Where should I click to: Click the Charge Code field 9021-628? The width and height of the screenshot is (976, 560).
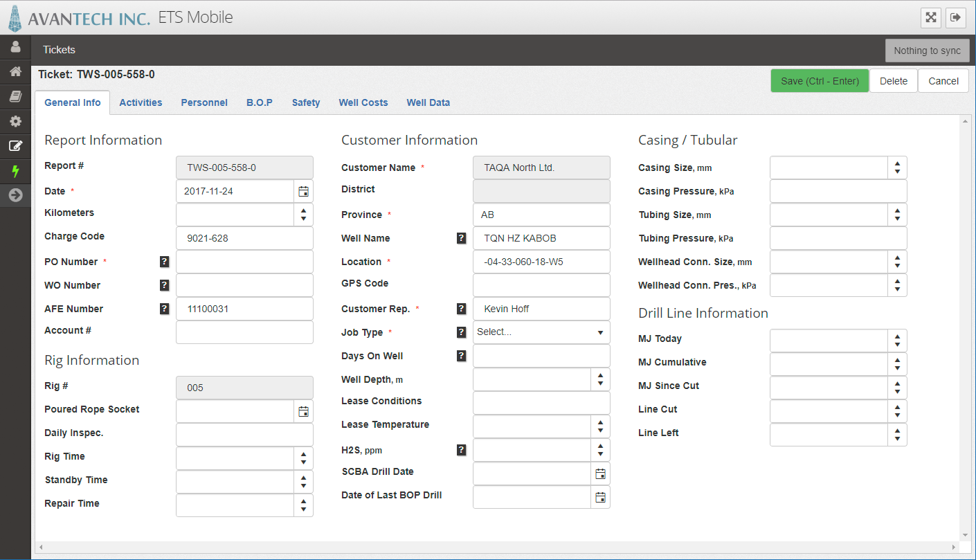(244, 238)
